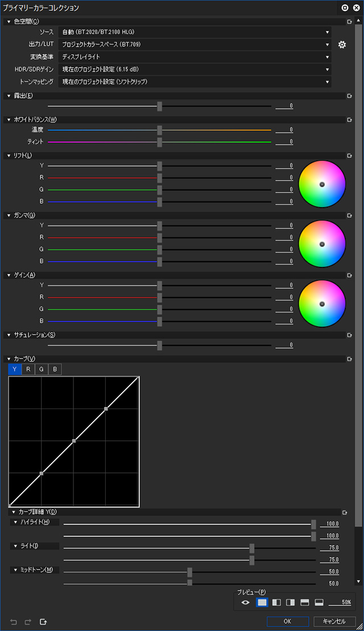Click the ハイライト first slider handle
Viewport: 364px width, 631px height.
(x=314, y=525)
